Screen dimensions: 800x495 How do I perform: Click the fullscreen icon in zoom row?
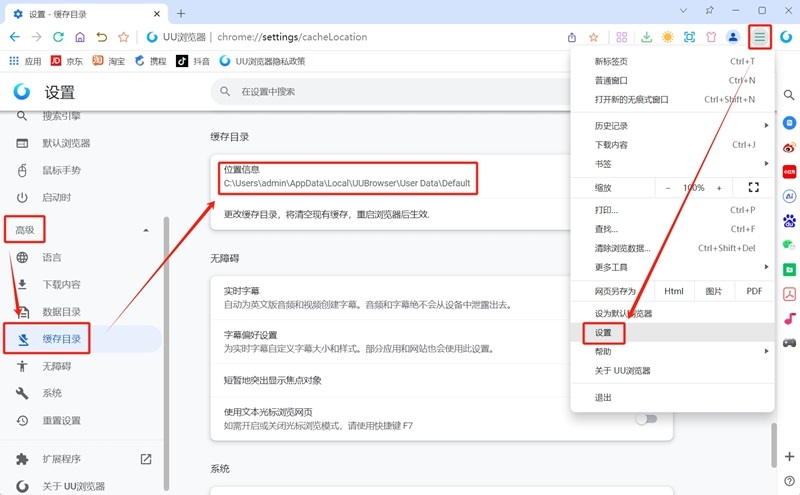[754, 187]
